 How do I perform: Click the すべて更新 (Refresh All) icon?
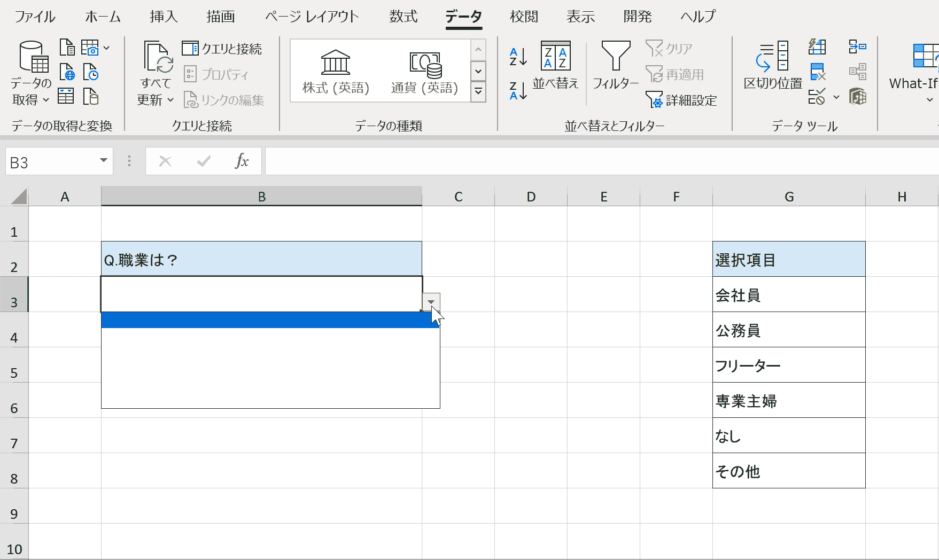tap(158, 57)
